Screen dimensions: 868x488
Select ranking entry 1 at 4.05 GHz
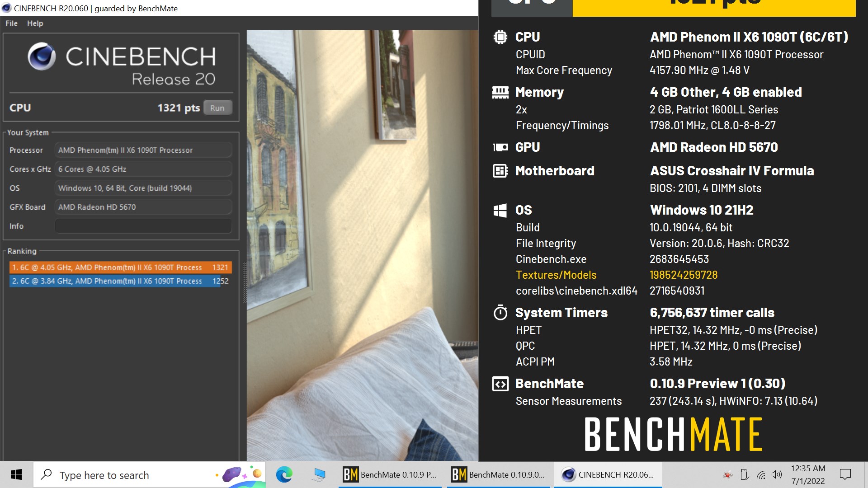click(x=121, y=267)
